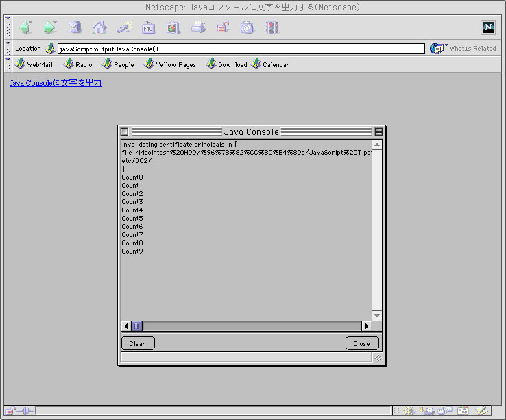
Task: Click the 'Count5' line in console
Action: [132, 218]
